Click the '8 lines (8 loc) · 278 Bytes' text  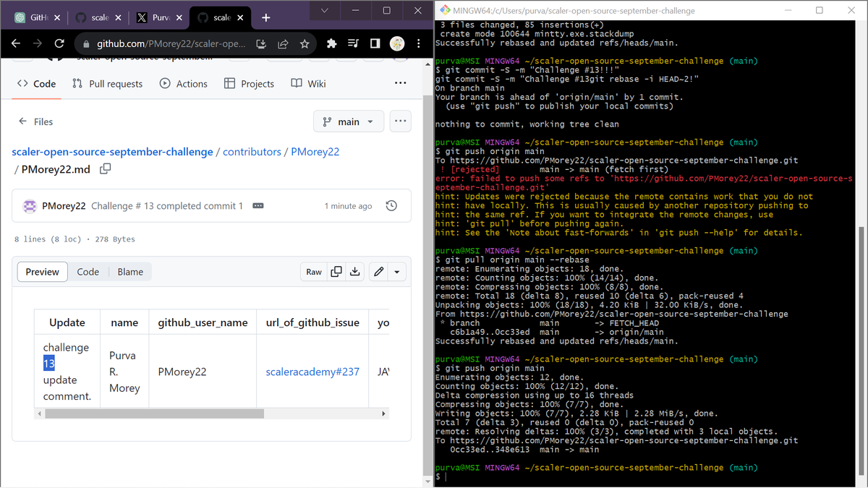click(75, 239)
